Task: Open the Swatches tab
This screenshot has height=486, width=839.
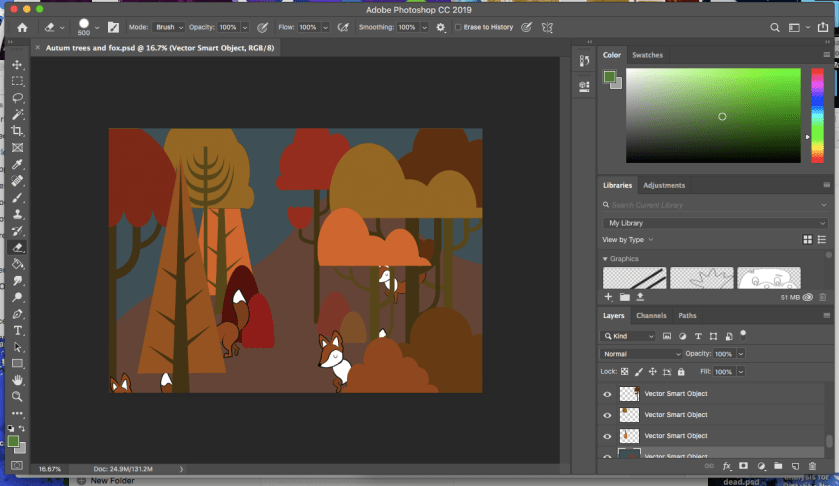Action: 647,55
